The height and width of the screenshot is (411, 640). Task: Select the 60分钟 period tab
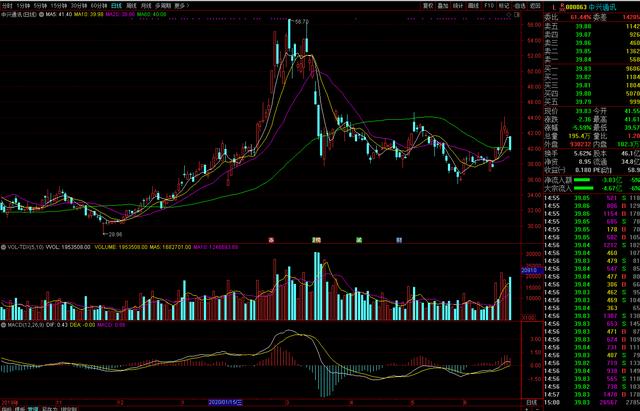(99, 6)
